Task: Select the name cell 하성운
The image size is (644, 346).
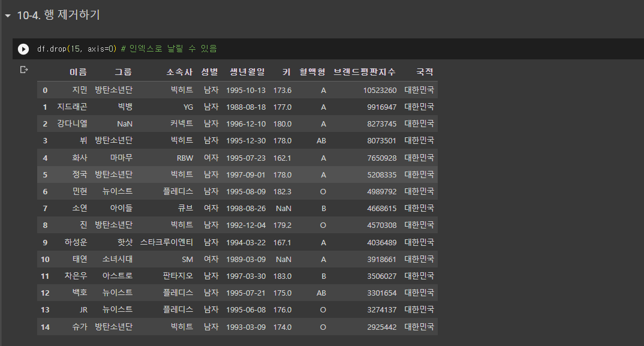Action: [76, 242]
